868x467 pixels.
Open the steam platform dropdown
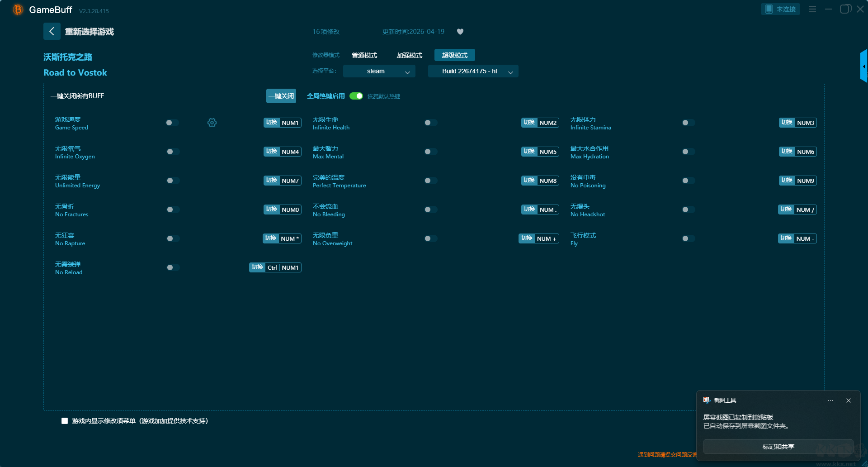coord(379,71)
